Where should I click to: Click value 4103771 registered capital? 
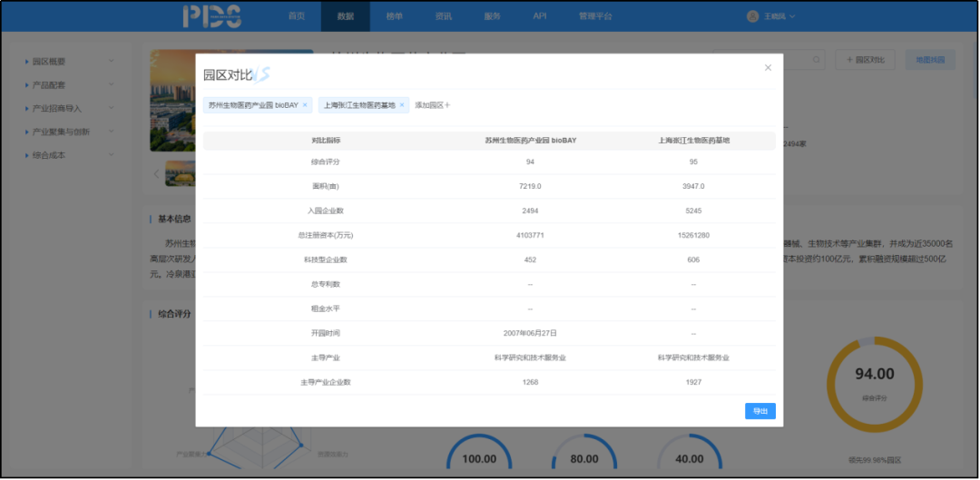(x=530, y=236)
